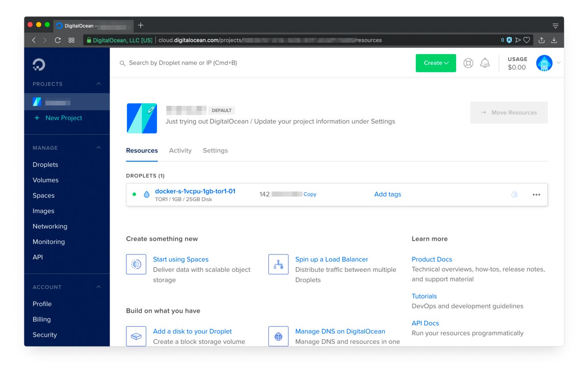The image size is (588, 378).
Task: Open Product Docs link
Action: (x=432, y=260)
